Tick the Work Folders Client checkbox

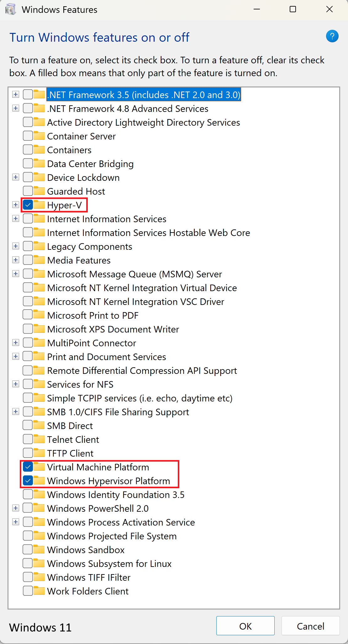tap(28, 591)
